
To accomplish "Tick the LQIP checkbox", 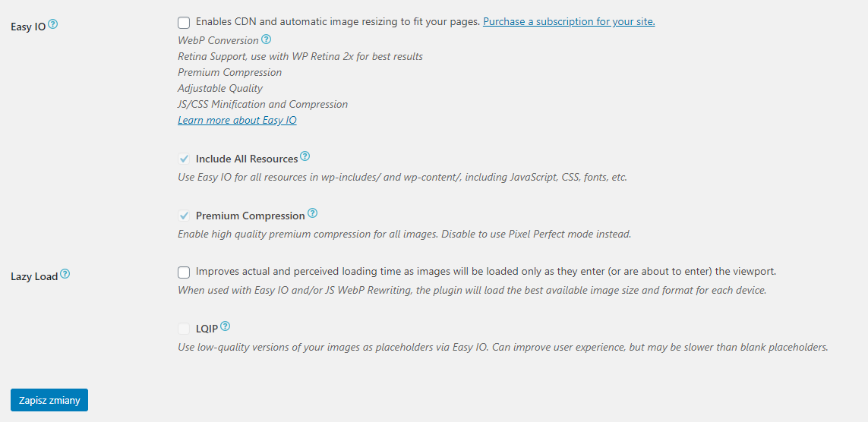I will pos(184,329).
